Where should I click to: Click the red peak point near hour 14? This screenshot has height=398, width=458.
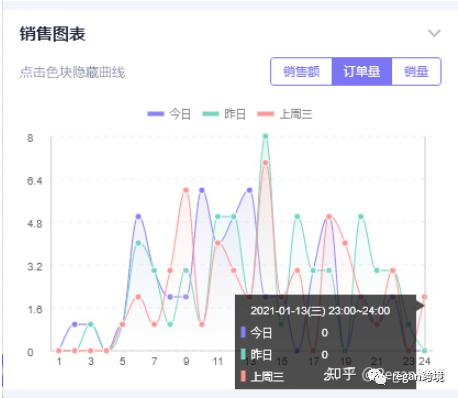pos(265,163)
